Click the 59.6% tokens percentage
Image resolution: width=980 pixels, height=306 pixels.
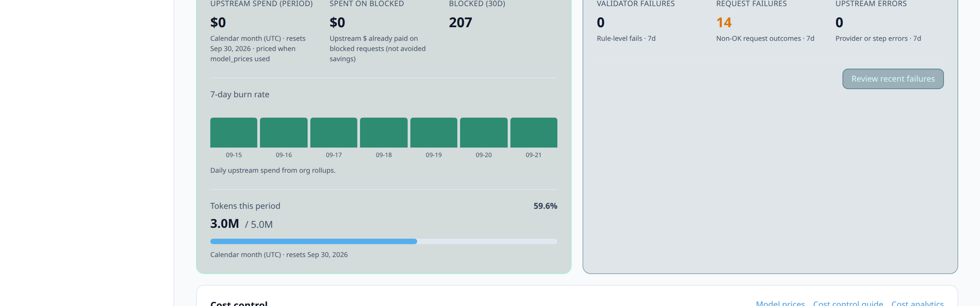(545, 206)
